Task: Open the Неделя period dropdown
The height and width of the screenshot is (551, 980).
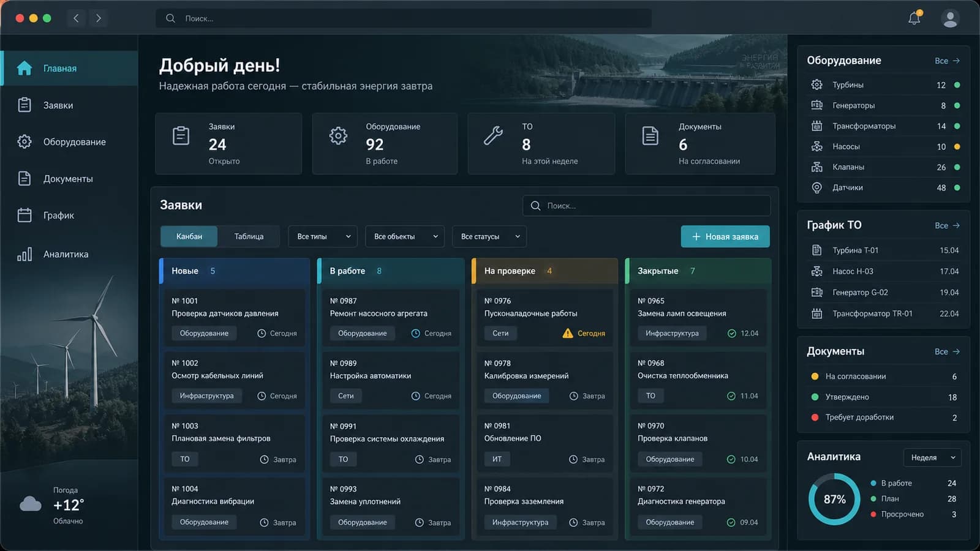Action: pos(932,457)
